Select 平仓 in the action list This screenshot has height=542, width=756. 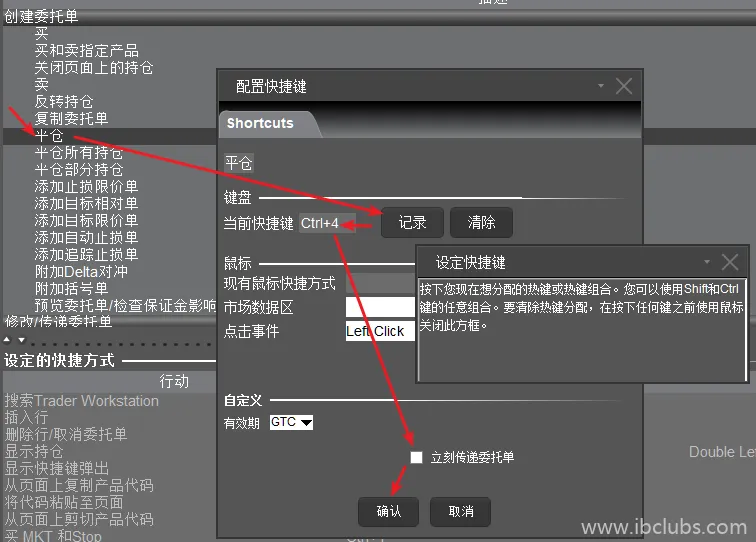[x=49, y=135]
